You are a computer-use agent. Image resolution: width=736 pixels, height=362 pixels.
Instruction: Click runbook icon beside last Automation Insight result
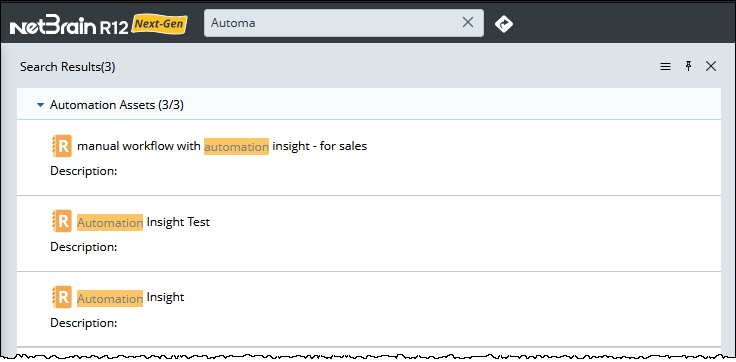click(x=61, y=297)
